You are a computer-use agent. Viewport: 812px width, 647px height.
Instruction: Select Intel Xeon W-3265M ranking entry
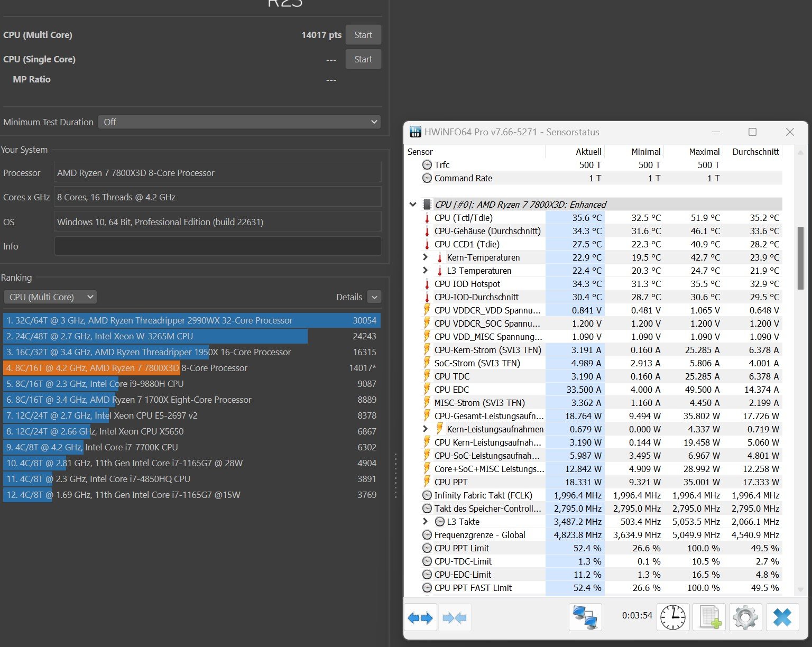pos(191,336)
